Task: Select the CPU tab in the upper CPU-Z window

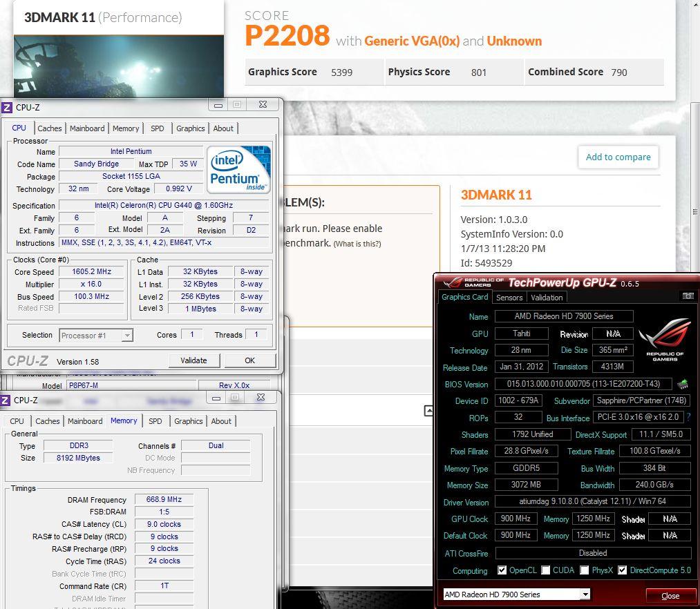Action: point(19,128)
